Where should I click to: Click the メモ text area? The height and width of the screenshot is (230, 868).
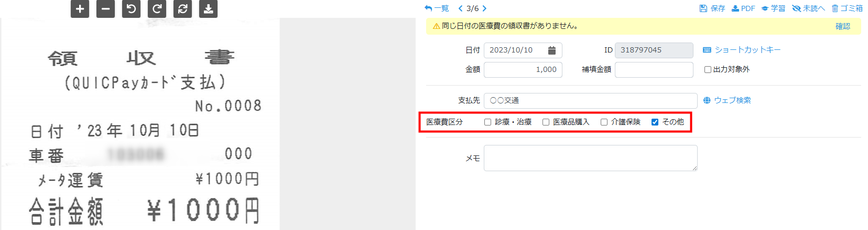[590, 158]
